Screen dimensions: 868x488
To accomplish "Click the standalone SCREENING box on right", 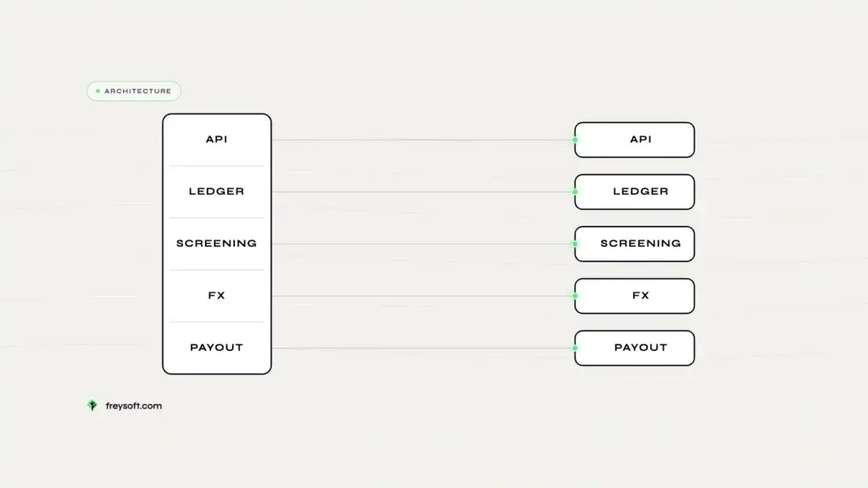I will 634,244.
